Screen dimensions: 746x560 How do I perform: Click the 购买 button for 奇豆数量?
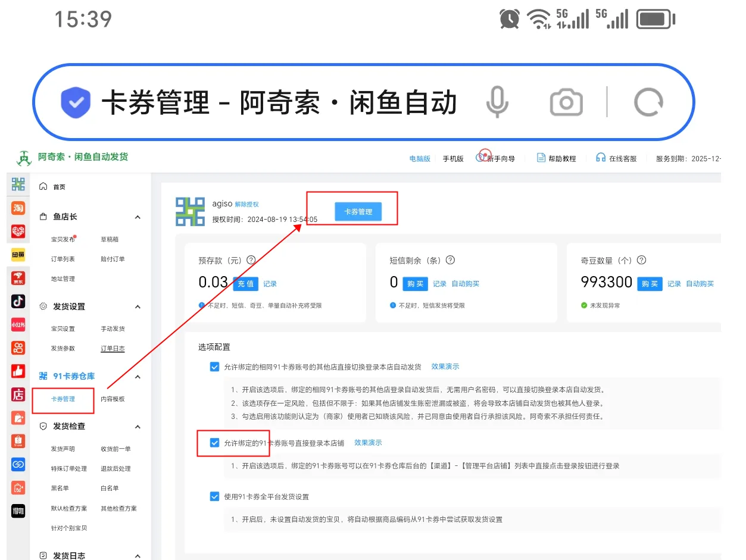[x=650, y=284]
